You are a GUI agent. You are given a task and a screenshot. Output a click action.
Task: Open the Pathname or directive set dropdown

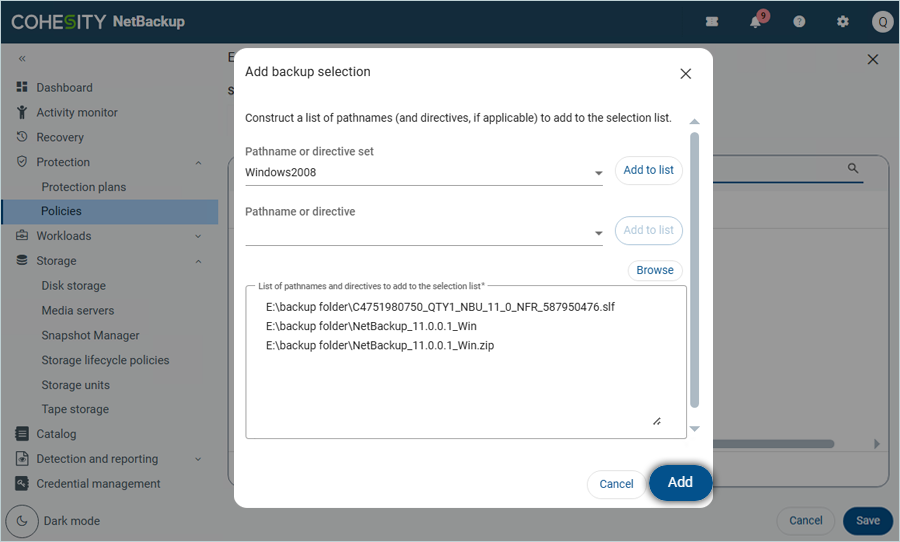tap(598, 173)
